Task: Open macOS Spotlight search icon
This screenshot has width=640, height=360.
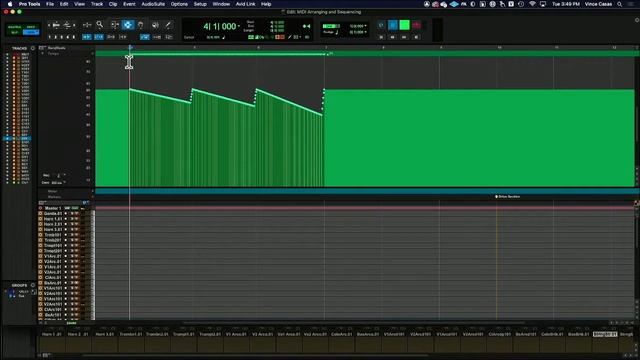Action: 619,4
